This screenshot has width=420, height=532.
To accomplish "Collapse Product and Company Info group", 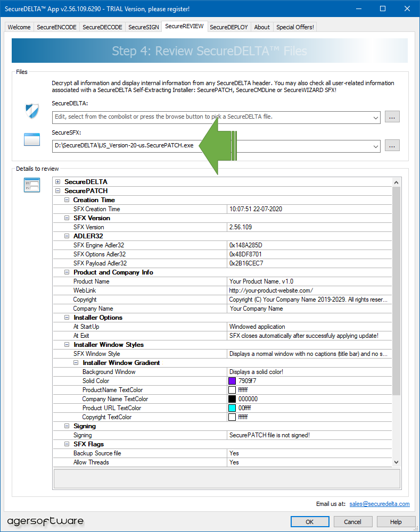I will point(67,272).
